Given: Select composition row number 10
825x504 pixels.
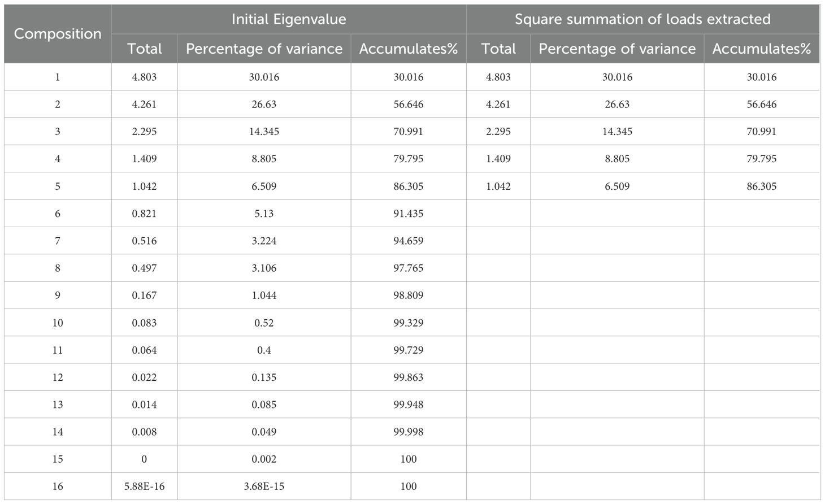Looking at the screenshot, I should 58,323.
